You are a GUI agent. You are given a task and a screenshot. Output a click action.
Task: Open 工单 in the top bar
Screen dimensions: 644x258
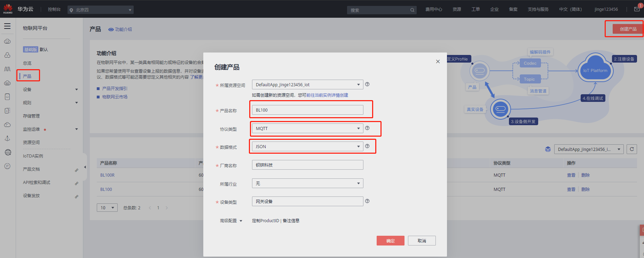coord(476,9)
